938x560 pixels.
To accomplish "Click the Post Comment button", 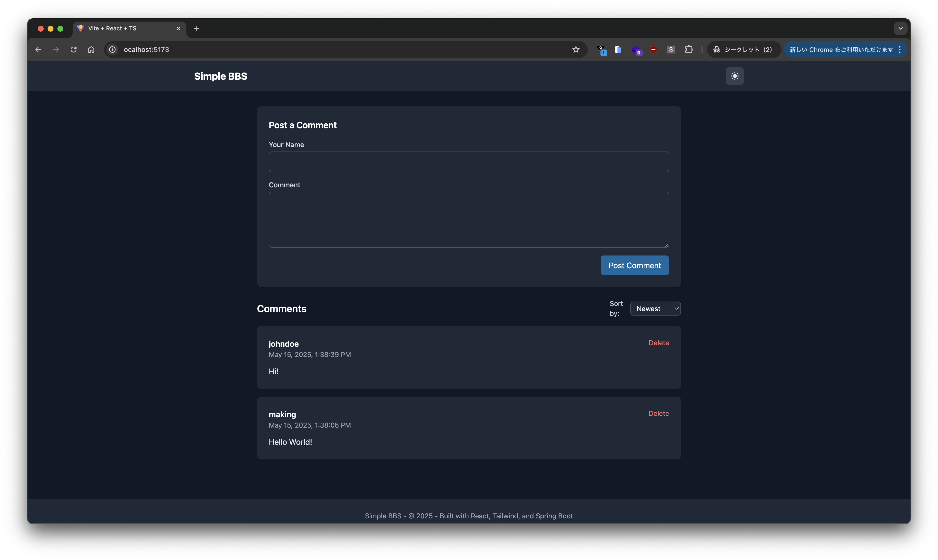I will coord(634,265).
